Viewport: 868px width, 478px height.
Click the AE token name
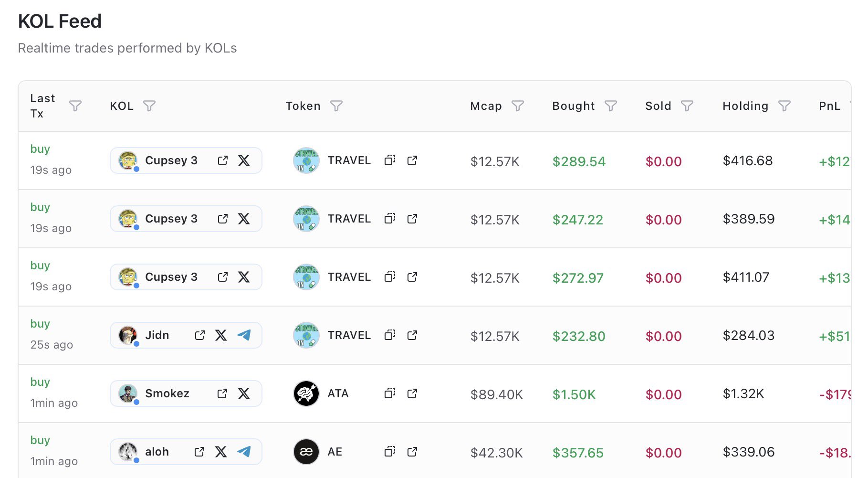(335, 452)
